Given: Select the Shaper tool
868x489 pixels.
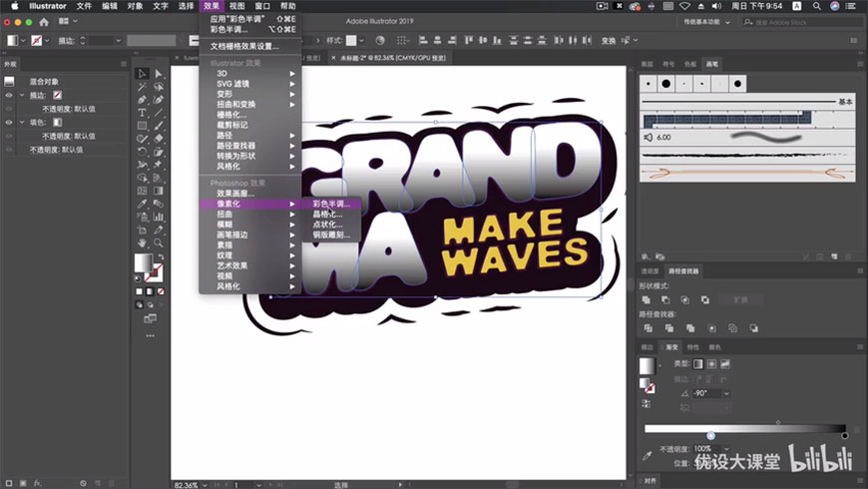Looking at the screenshot, I should click(x=142, y=139).
